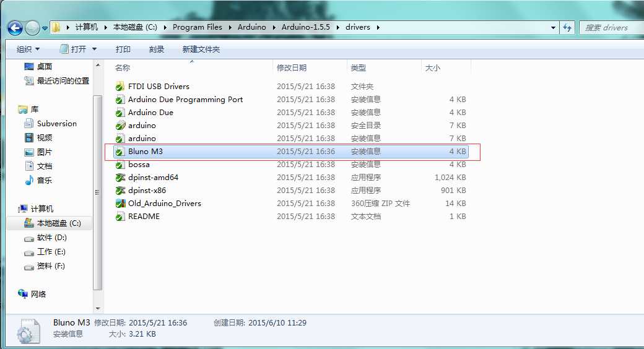Click the Arduino Due file icon
Image resolution: width=644 pixels, height=349 pixels.
tap(120, 113)
